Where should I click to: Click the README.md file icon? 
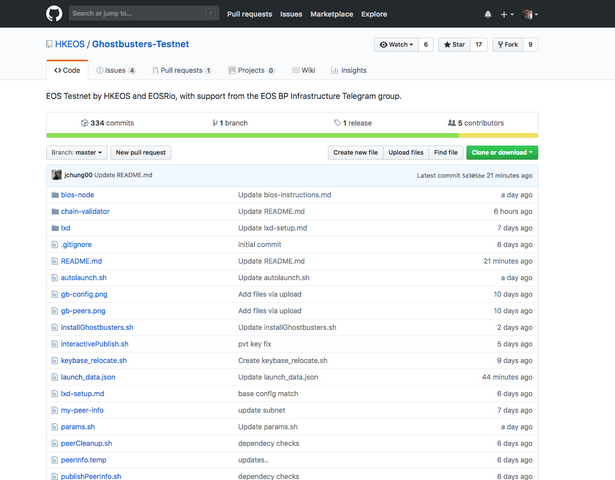click(55, 261)
